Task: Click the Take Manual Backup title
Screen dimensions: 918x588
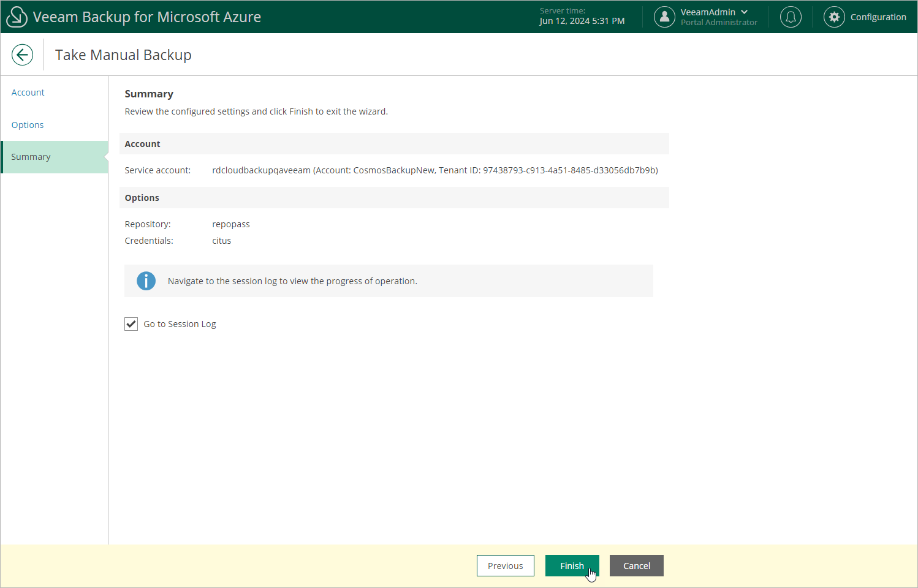Action: coord(123,55)
